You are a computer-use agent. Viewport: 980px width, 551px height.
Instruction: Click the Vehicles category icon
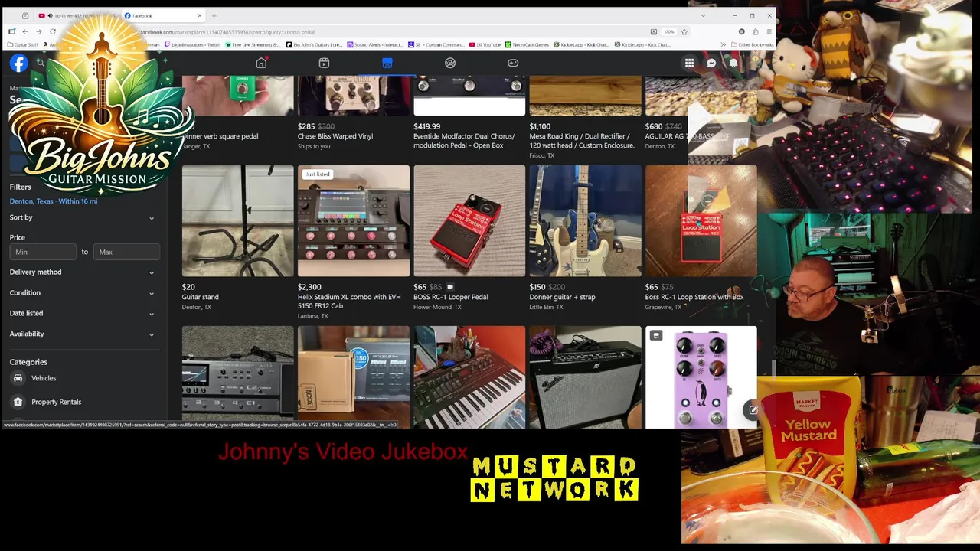coord(18,378)
